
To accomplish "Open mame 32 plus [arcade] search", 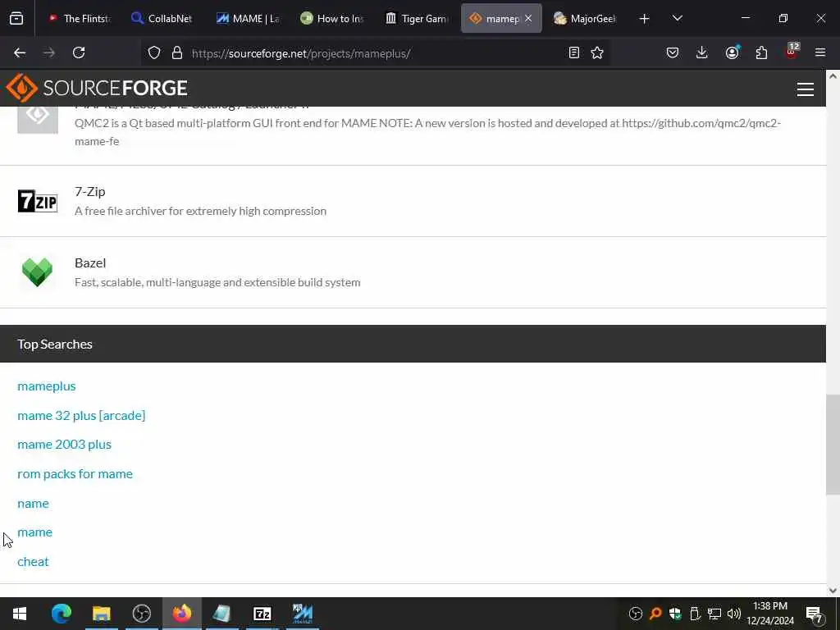I will 81,415.
